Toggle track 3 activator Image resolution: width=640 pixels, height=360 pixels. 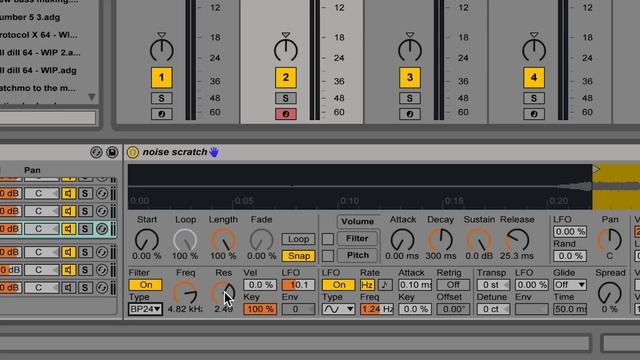click(x=410, y=78)
